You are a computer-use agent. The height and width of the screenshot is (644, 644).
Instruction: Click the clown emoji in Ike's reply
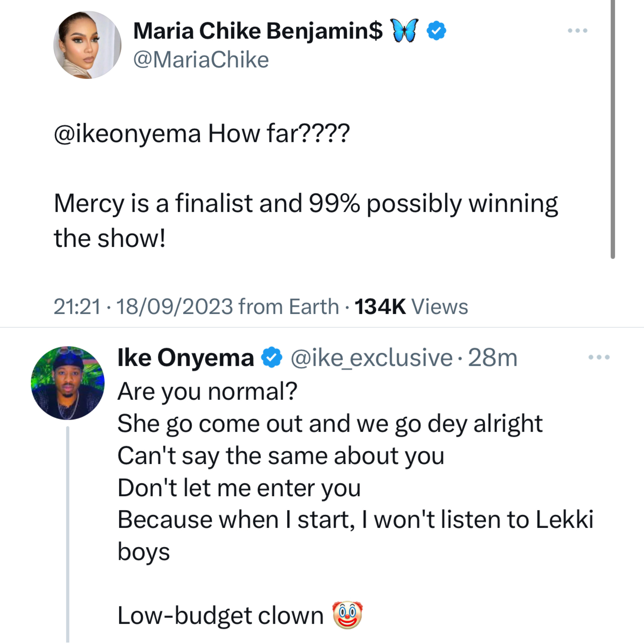point(347,615)
